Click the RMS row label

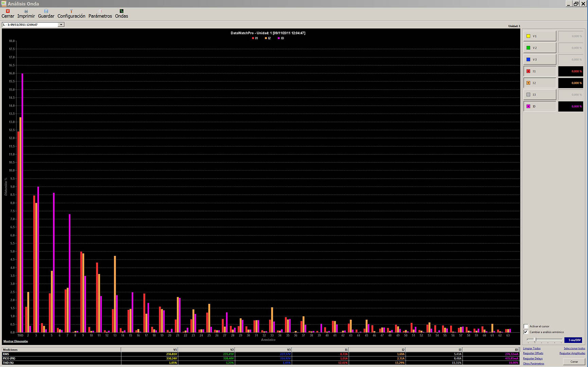coord(61,354)
